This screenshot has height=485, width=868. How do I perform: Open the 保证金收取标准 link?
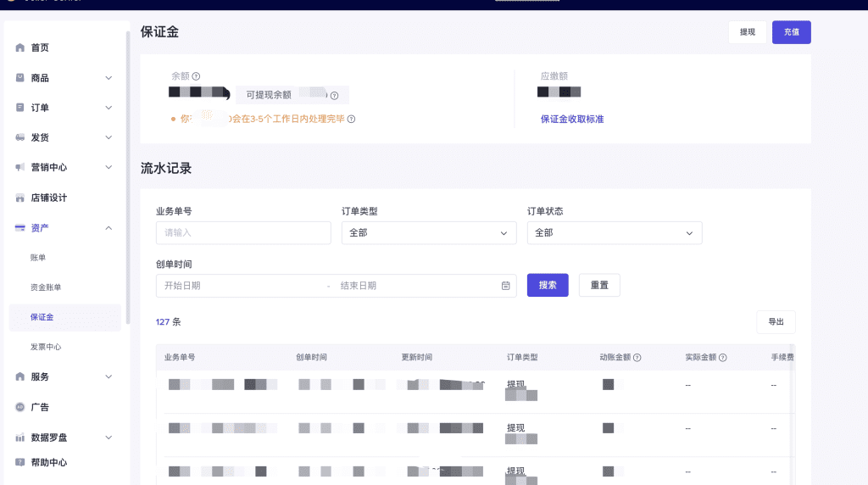coord(572,119)
